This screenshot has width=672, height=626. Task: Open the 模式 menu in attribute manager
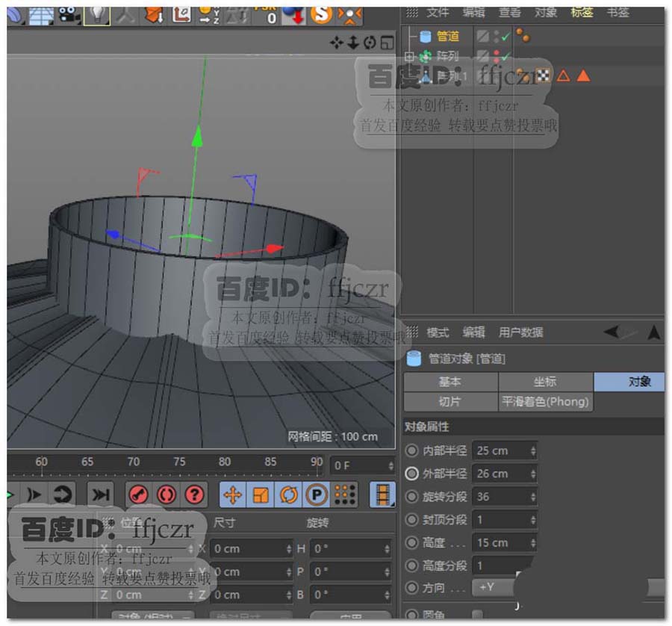[438, 332]
